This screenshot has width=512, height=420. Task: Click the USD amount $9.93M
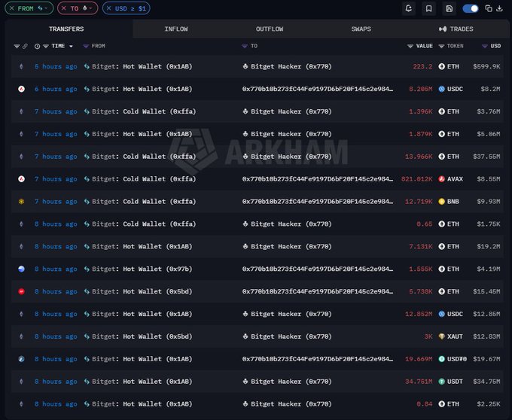[489, 202]
